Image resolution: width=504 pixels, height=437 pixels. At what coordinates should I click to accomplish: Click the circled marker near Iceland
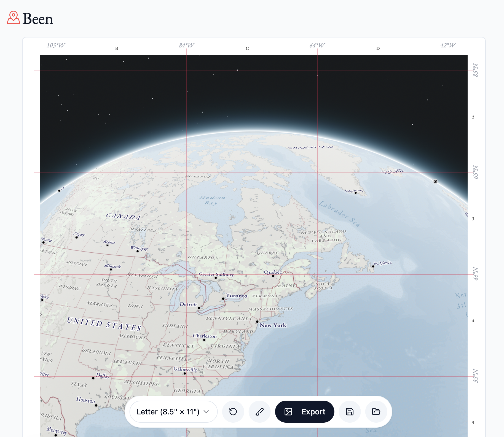pyautogui.click(x=435, y=181)
